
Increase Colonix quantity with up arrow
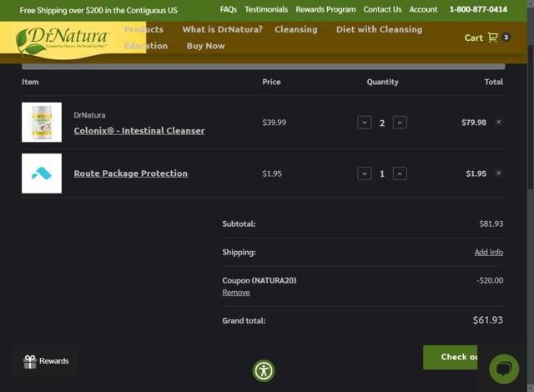pos(400,123)
